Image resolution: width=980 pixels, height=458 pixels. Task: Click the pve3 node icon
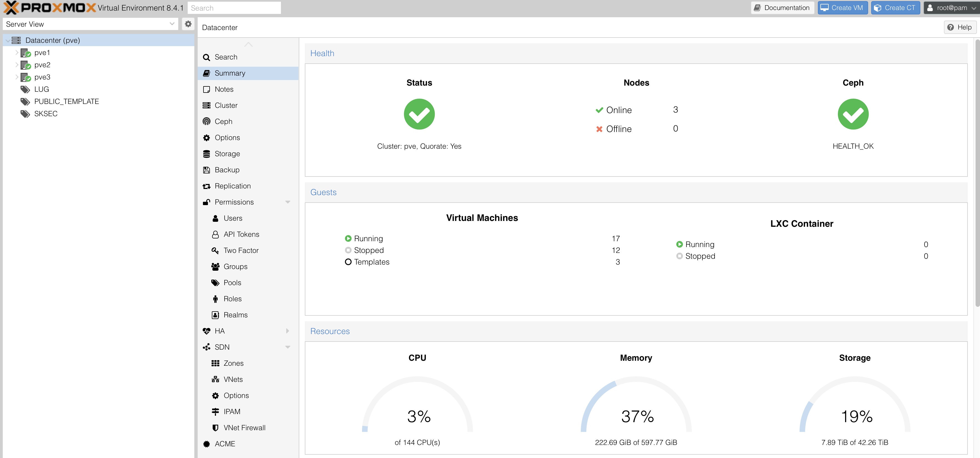(x=26, y=77)
